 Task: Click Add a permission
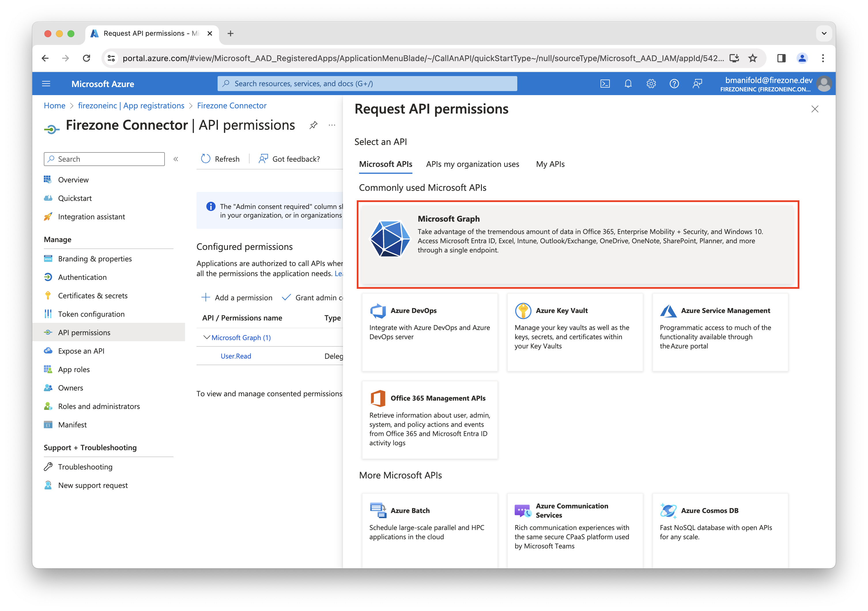pos(237,297)
